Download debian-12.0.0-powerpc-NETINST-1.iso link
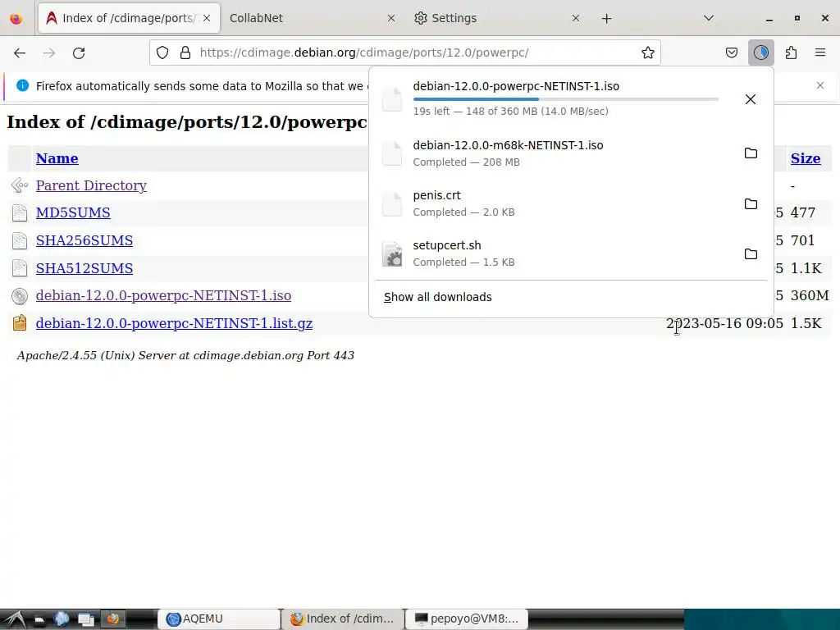 pyautogui.click(x=163, y=295)
